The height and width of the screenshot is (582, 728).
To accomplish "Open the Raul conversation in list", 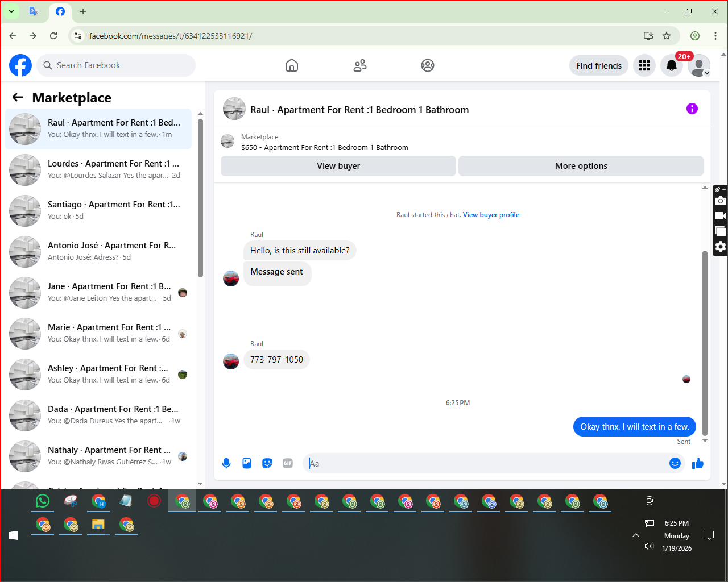I will [98, 129].
